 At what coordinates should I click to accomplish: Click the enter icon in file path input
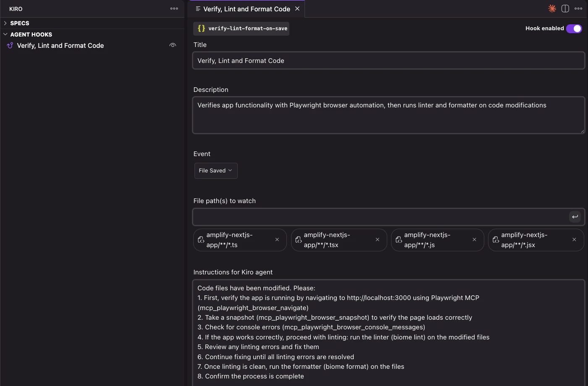click(575, 216)
